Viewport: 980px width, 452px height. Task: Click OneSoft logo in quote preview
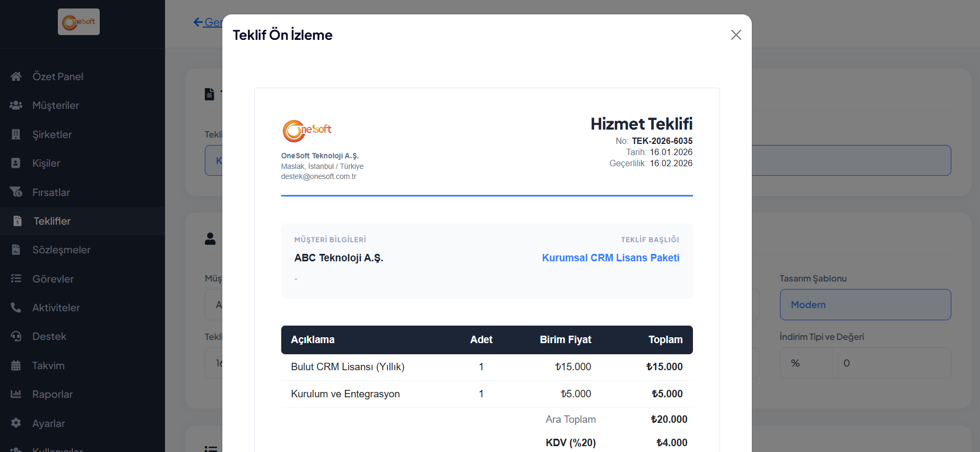(x=307, y=131)
